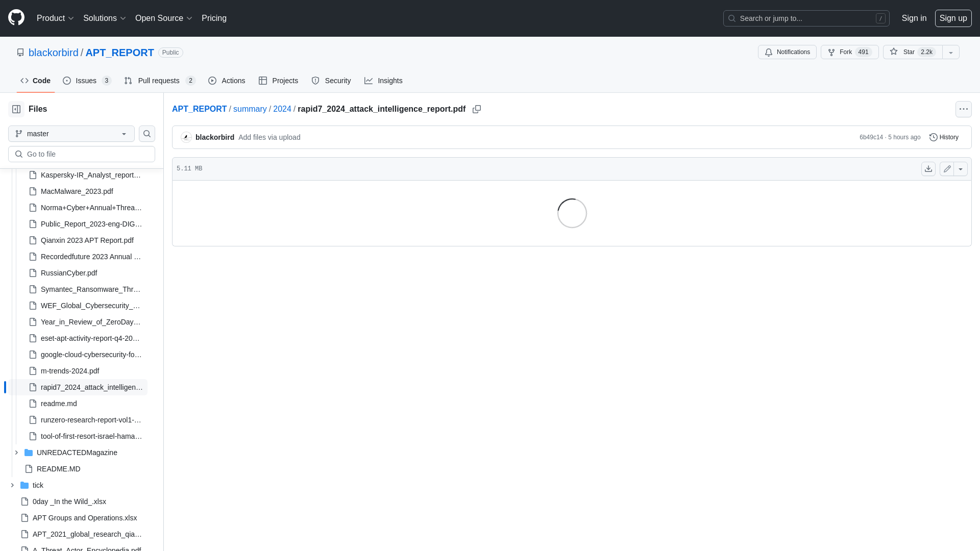Click the additional options chevron next to Star
The width and height of the screenshot is (980, 551).
click(x=951, y=52)
